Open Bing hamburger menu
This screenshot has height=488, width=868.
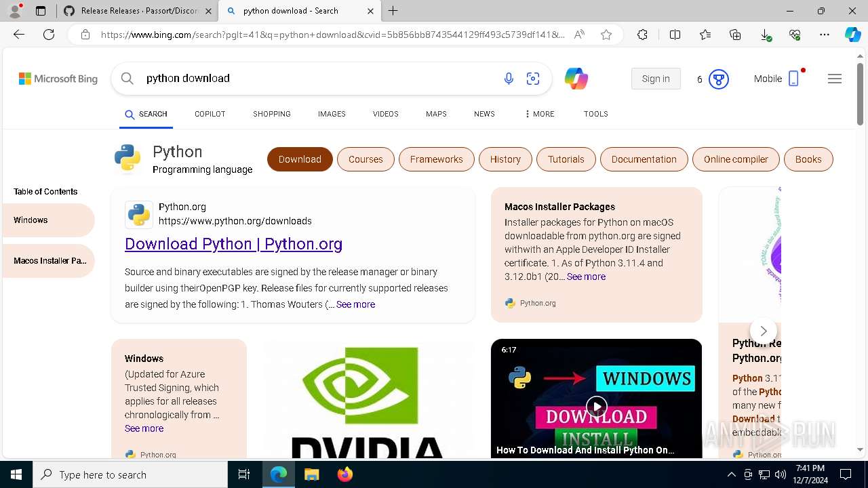[x=835, y=79]
